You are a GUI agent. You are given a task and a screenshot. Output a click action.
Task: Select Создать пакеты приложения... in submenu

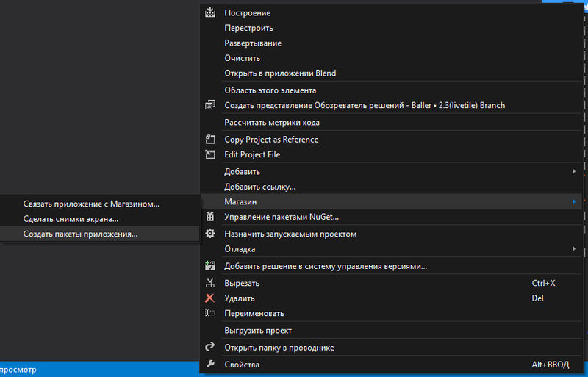click(x=99, y=234)
